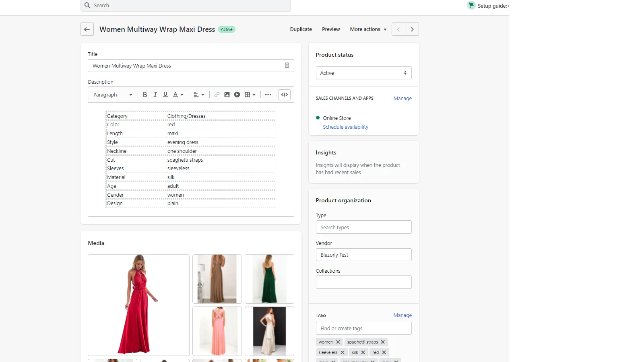
Task: Click the 'Neckline' table cell
Action: click(136, 151)
